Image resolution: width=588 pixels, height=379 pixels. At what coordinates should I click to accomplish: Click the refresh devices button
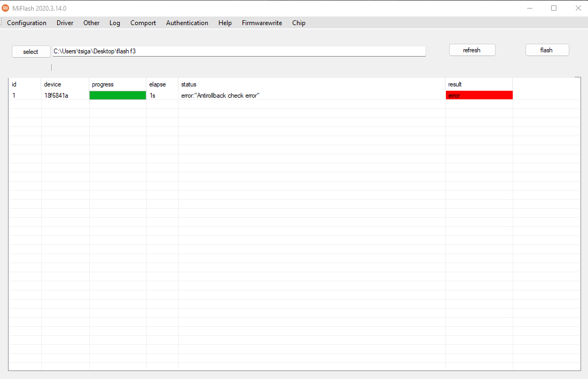click(472, 50)
